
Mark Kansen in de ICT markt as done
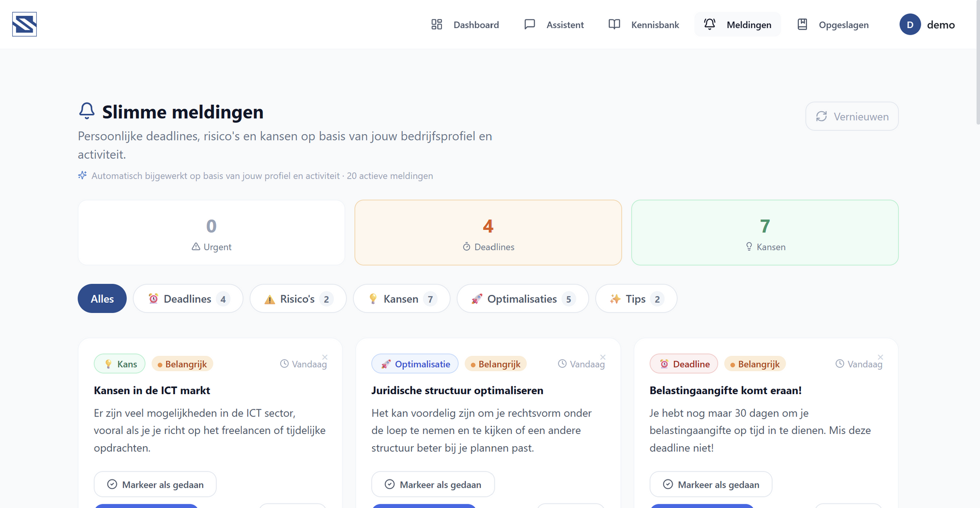pos(155,485)
